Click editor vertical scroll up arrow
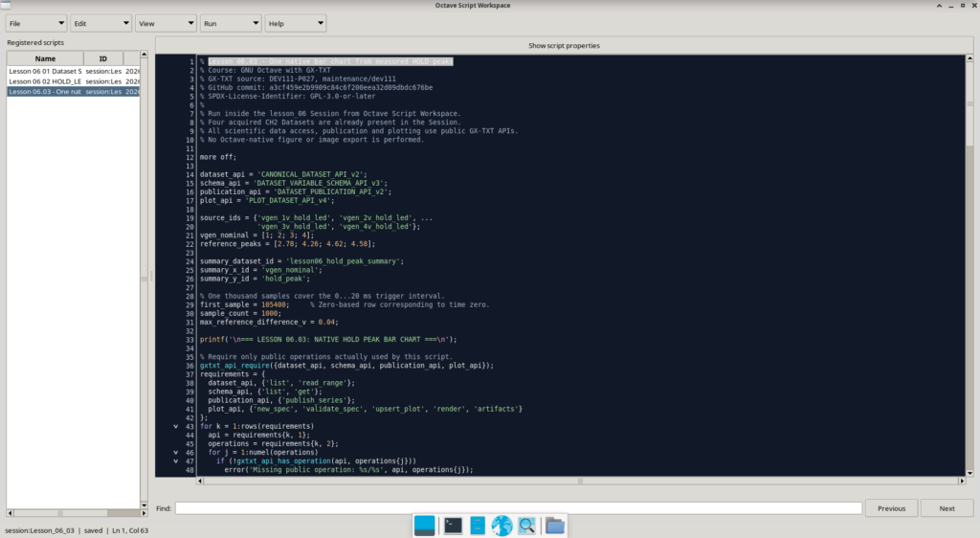980x538 pixels. point(969,58)
